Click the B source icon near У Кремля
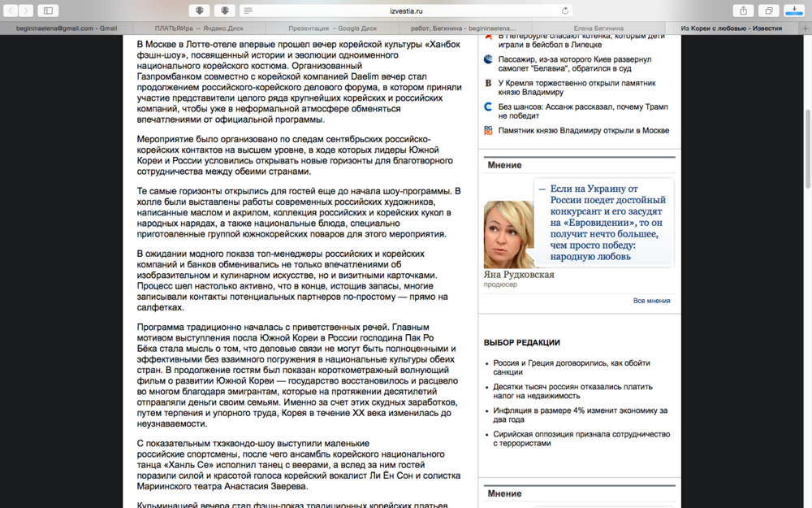Viewport: 812px width, 508px height. [488, 83]
